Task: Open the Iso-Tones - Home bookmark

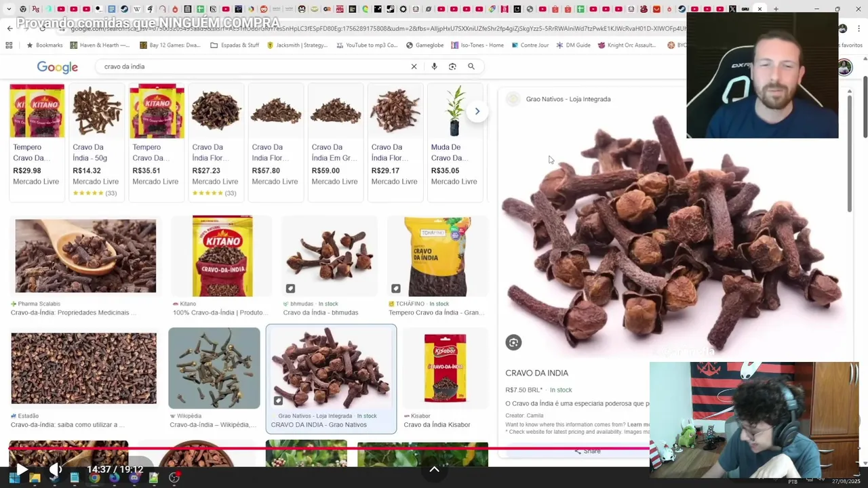Action: (477, 45)
